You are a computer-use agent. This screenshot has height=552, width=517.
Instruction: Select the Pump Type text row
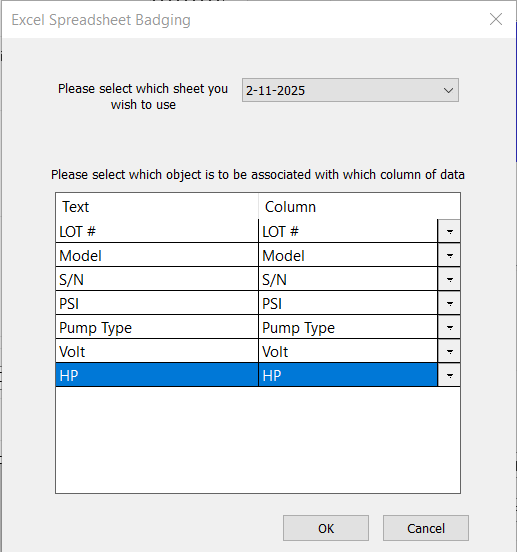157,327
